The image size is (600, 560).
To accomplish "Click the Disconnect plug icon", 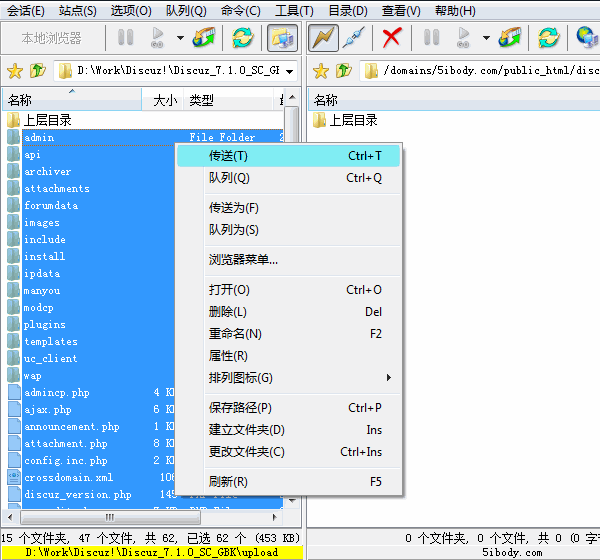I will tap(352, 39).
